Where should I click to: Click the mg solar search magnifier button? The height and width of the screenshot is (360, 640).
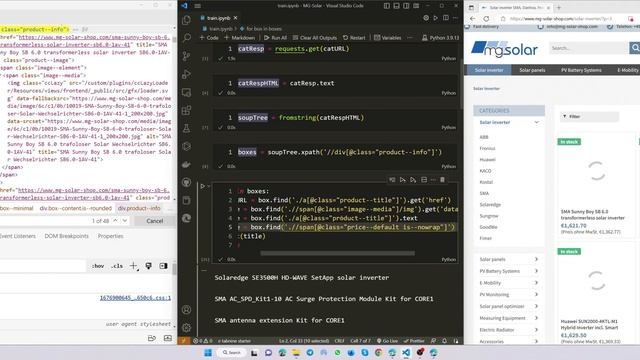pos(635,48)
